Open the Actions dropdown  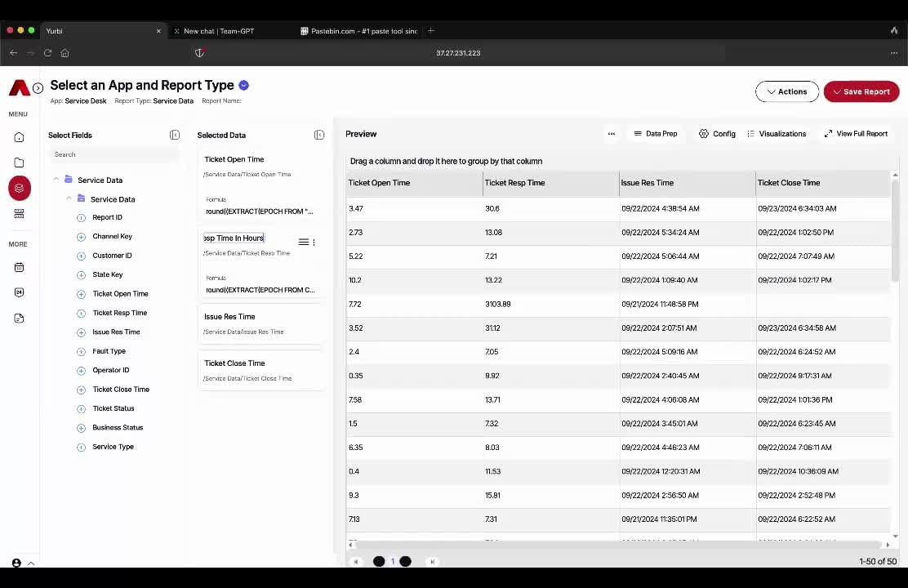click(x=786, y=91)
